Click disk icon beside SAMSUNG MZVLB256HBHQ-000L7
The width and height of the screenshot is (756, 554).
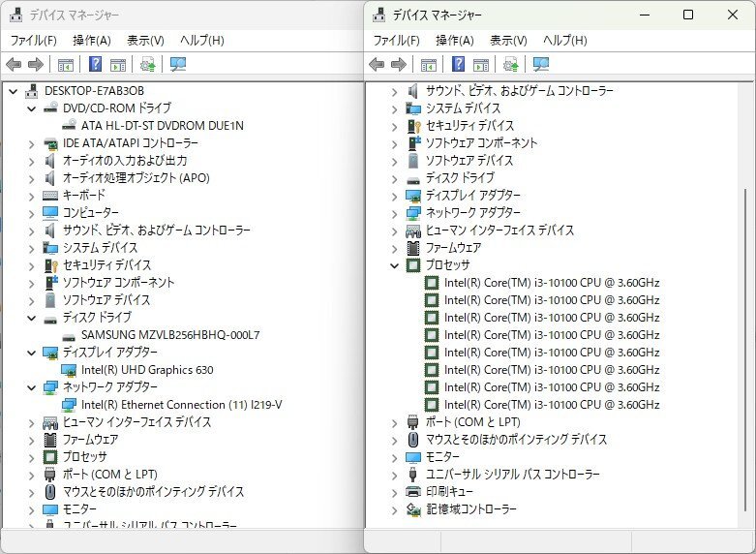point(69,336)
